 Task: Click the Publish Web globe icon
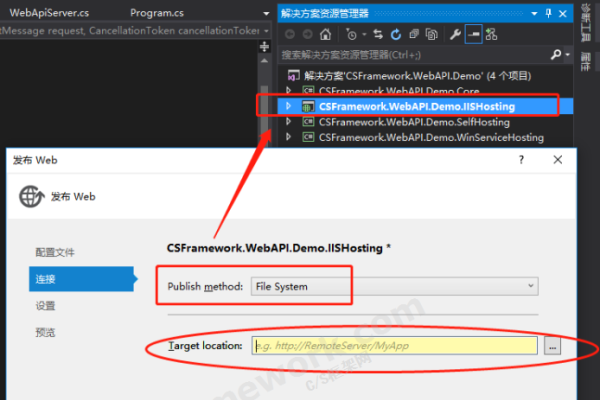[32, 196]
